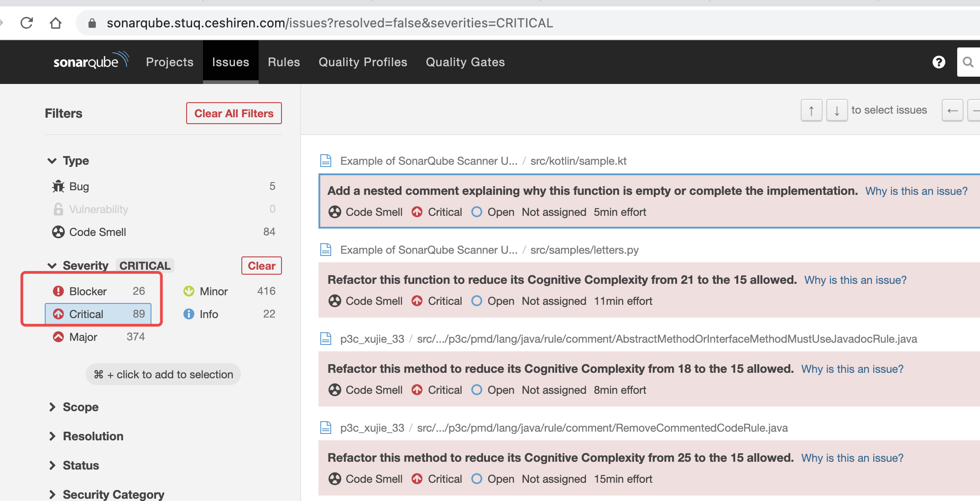
Task: Click the search magnifier icon
Action: [x=968, y=62]
